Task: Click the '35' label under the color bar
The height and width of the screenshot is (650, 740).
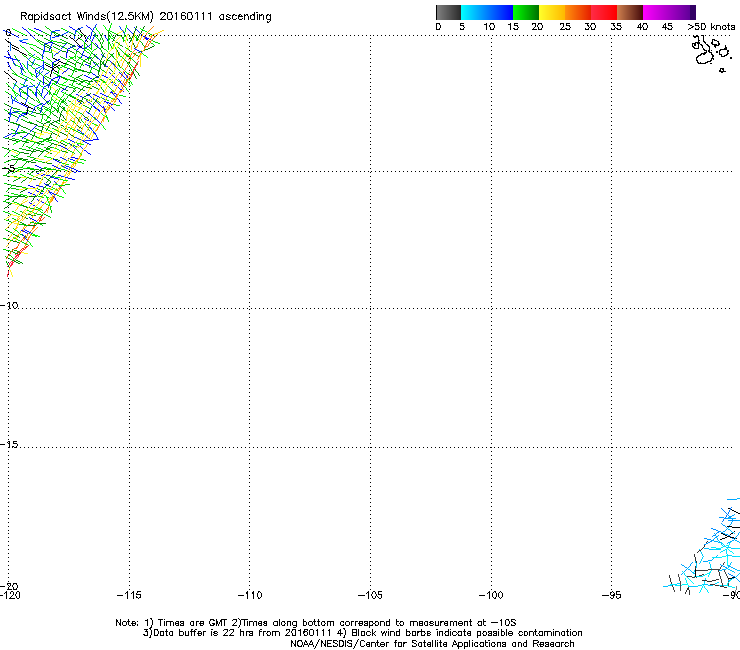Action: [616, 26]
